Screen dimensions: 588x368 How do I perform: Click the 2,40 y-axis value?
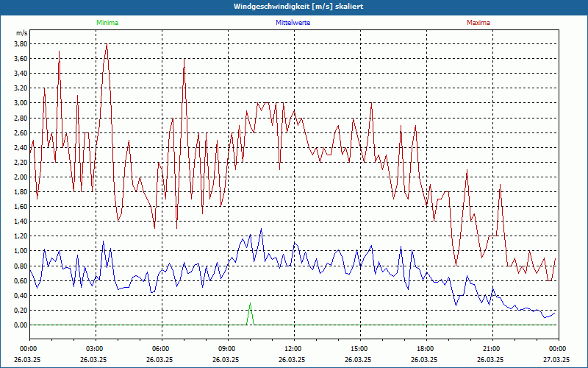[x=21, y=148]
